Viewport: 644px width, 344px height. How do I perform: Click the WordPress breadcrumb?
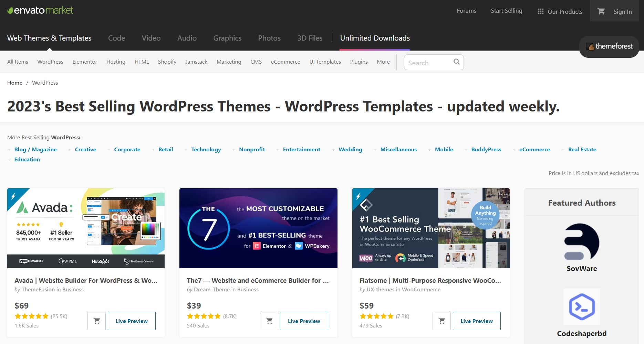(45, 83)
